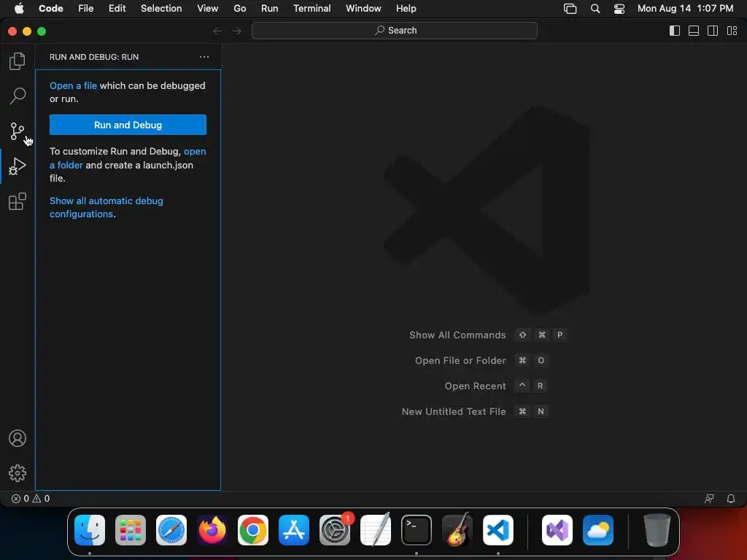The height and width of the screenshot is (560, 747).
Task: Open the Extensions view
Action: click(x=18, y=201)
